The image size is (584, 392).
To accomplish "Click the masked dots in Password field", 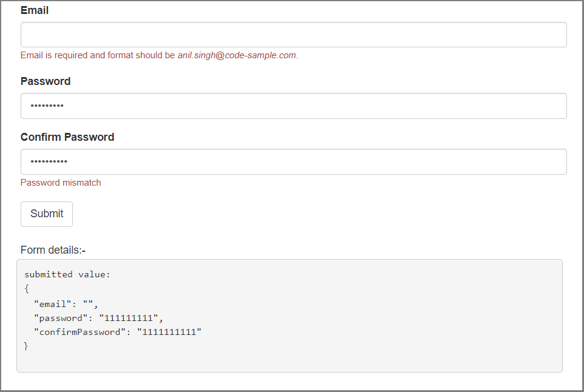I will tap(47, 106).
